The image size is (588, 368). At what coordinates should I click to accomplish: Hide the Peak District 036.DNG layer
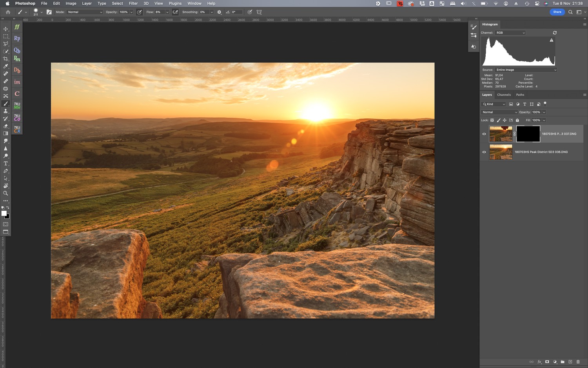coord(484,152)
